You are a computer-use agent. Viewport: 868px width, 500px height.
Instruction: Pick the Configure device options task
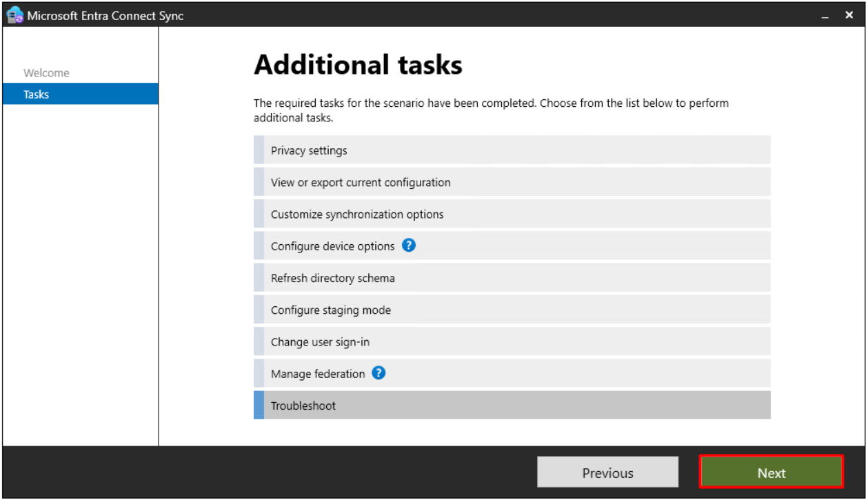pos(512,246)
